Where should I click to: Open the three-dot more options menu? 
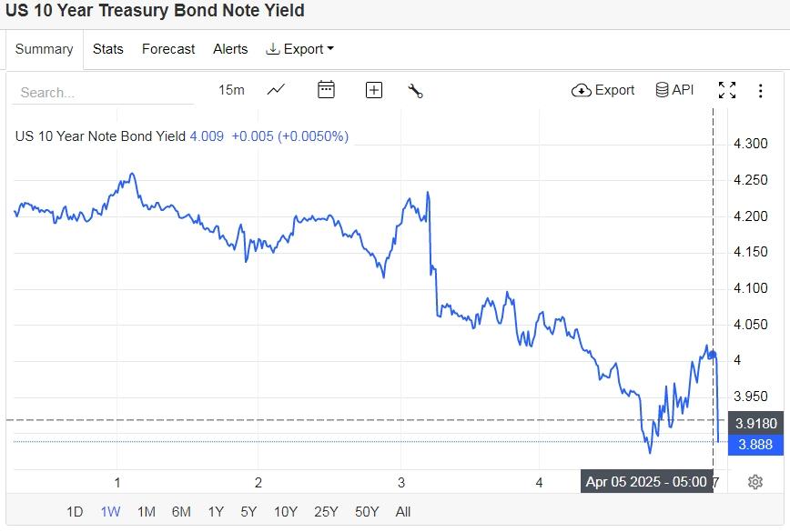click(761, 90)
